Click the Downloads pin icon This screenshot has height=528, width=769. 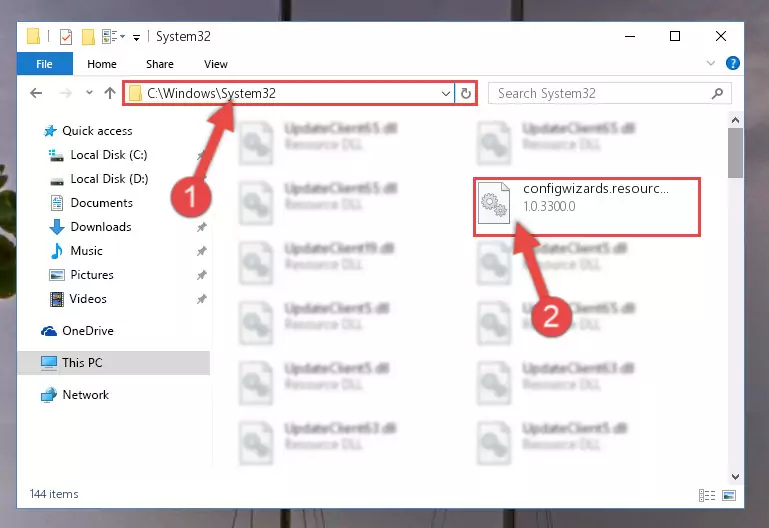pyautogui.click(x=202, y=227)
